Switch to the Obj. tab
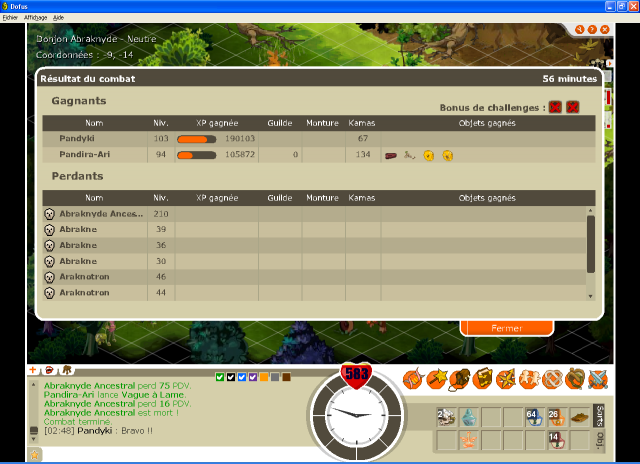The image size is (640, 464). [x=599, y=441]
